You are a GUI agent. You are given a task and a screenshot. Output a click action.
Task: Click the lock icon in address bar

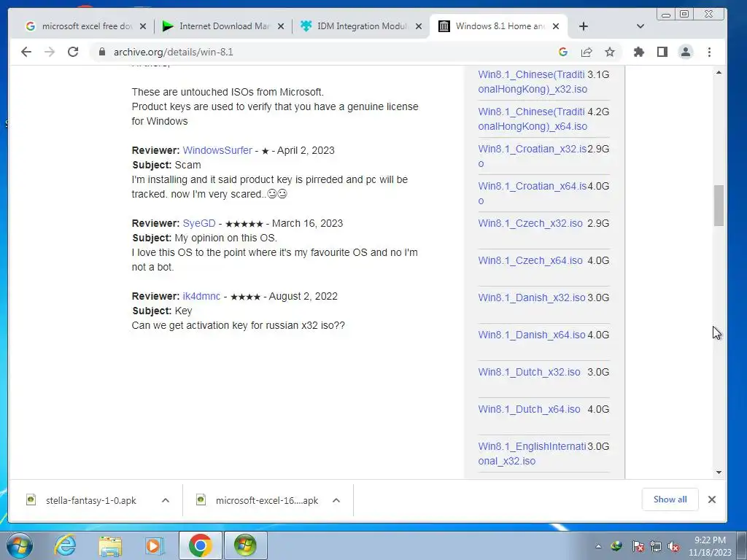point(102,52)
